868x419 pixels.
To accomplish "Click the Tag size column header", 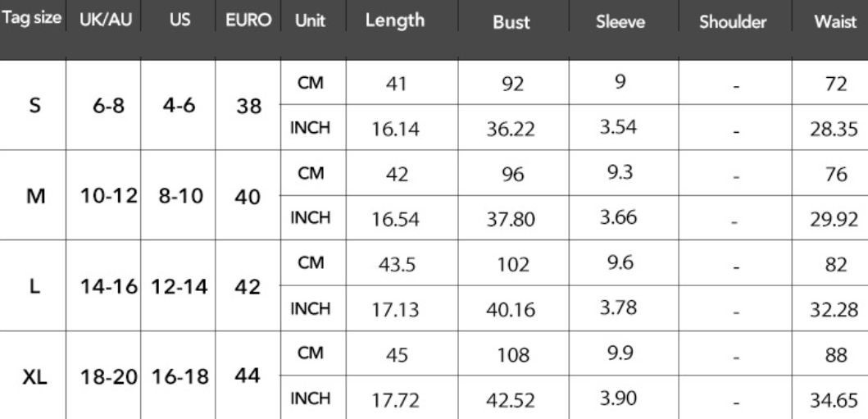I will click(x=32, y=19).
